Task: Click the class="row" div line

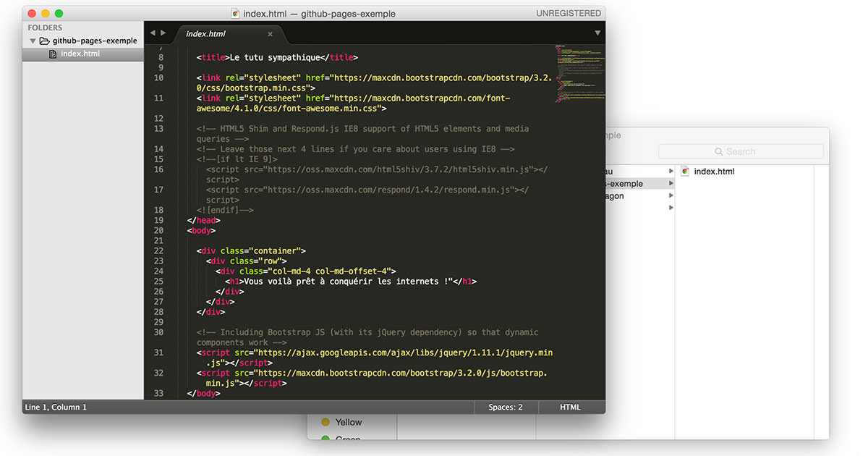Action: (246, 261)
